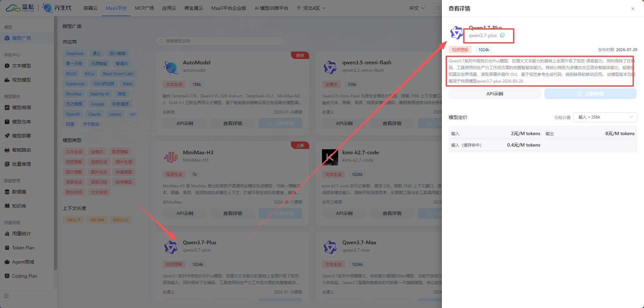Open 智能路由 in the sidebar
The image size is (644, 308).
22,150
